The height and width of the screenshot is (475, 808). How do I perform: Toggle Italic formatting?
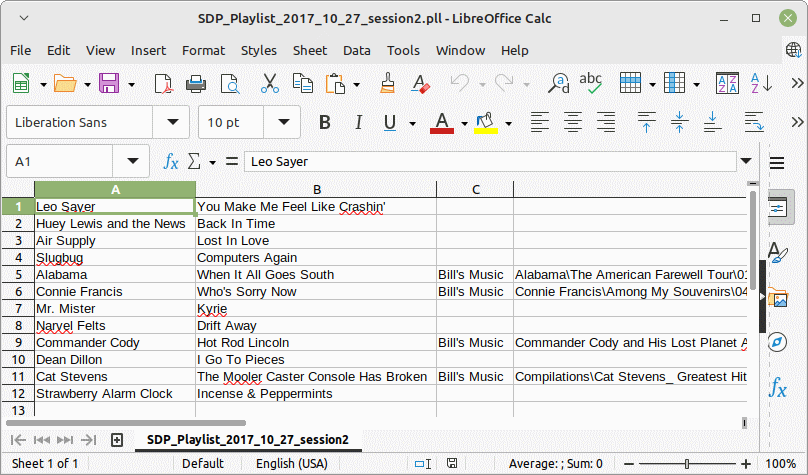358,123
